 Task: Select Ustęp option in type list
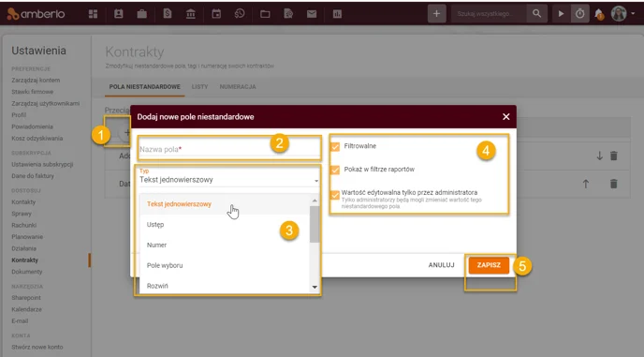pos(225,225)
